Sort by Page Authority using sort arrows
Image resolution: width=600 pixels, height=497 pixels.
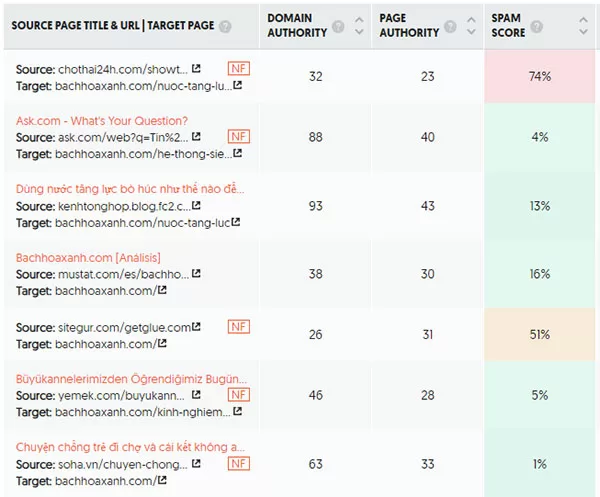(471, 26)
